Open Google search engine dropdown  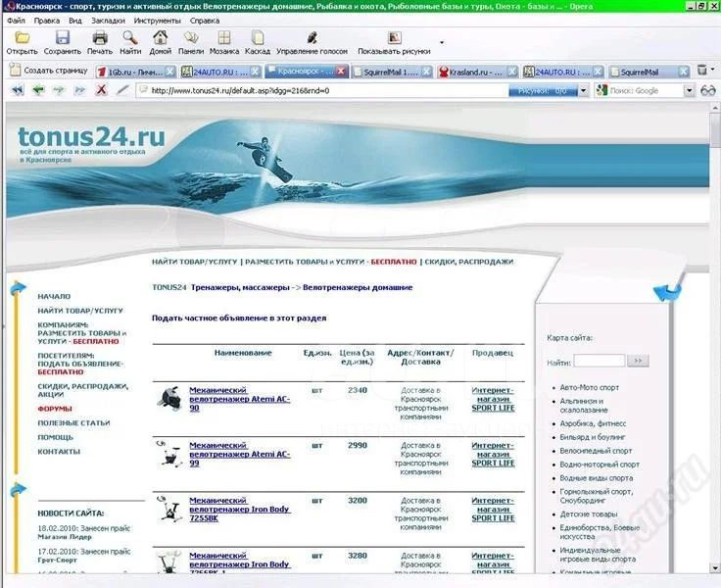689,90
